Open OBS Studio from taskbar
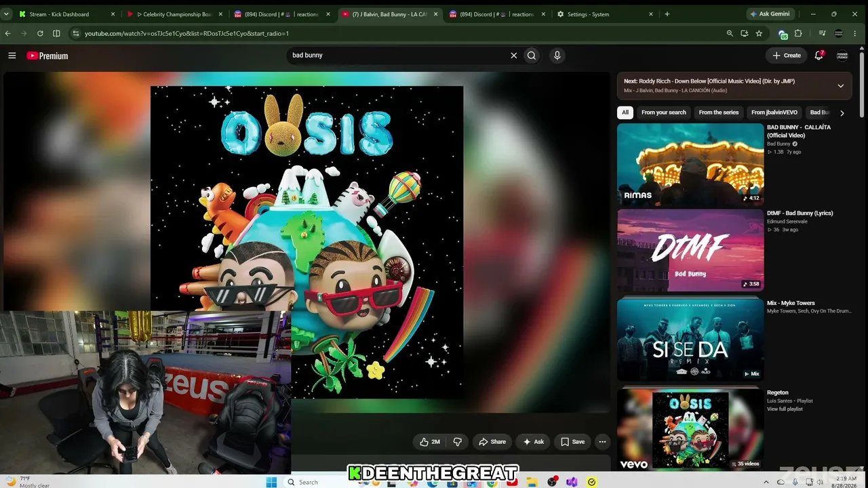 coord(553,482)
